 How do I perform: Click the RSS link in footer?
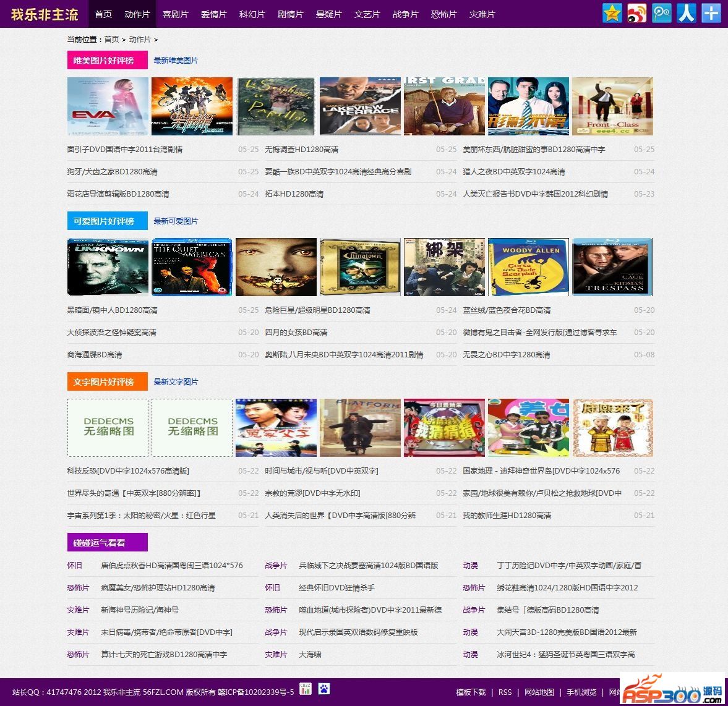coord(505,692)
